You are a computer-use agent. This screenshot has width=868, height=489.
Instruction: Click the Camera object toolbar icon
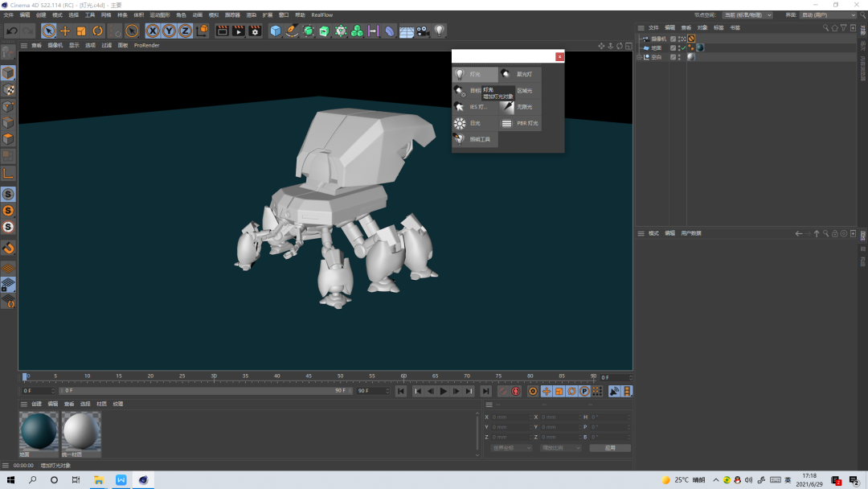pyautogui.click(x=423, y=31)
